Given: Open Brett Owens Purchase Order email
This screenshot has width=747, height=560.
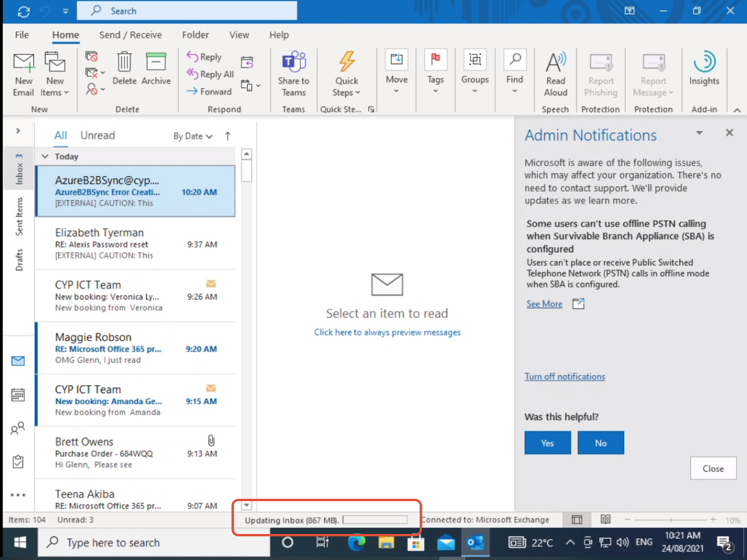Looking at the screenshot, I should pos(135,453).
